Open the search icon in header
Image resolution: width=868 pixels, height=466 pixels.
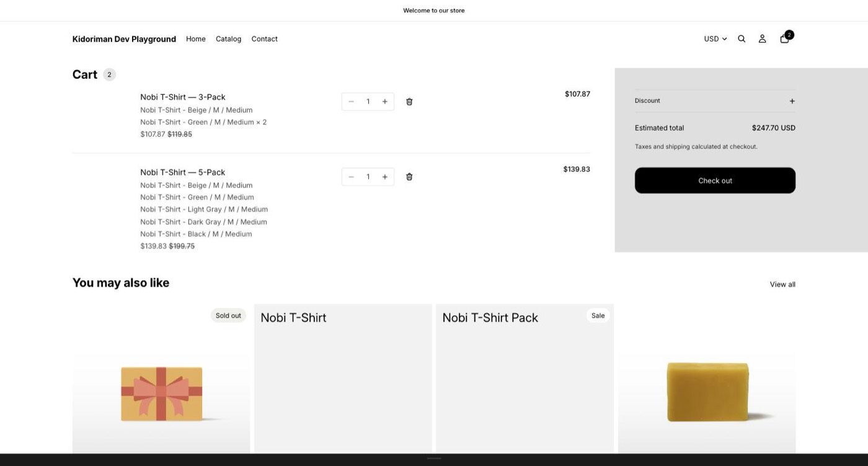742,38
